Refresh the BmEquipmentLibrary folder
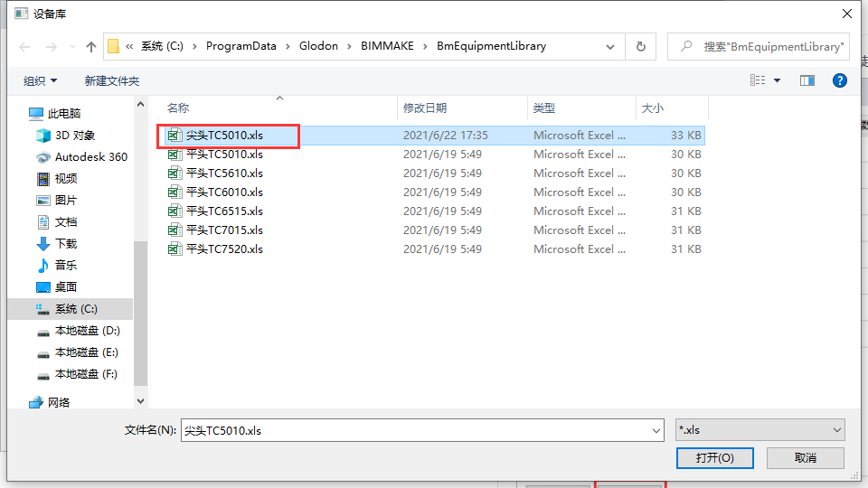 (640, 47)
